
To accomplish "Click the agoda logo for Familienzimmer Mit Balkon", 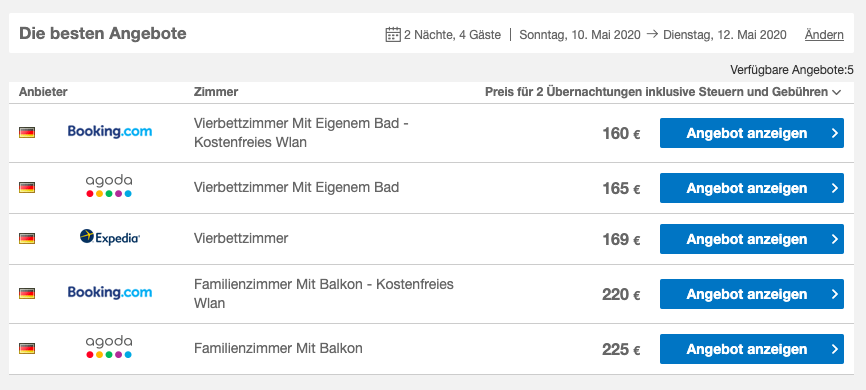I will tap(109, 347).
